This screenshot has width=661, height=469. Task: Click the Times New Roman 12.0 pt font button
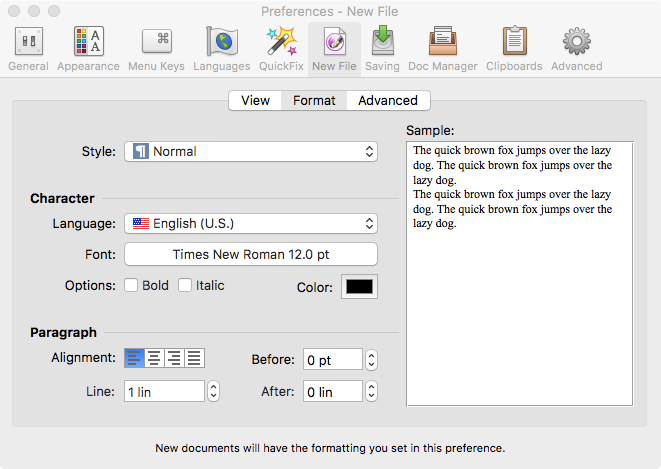(250, 254)
